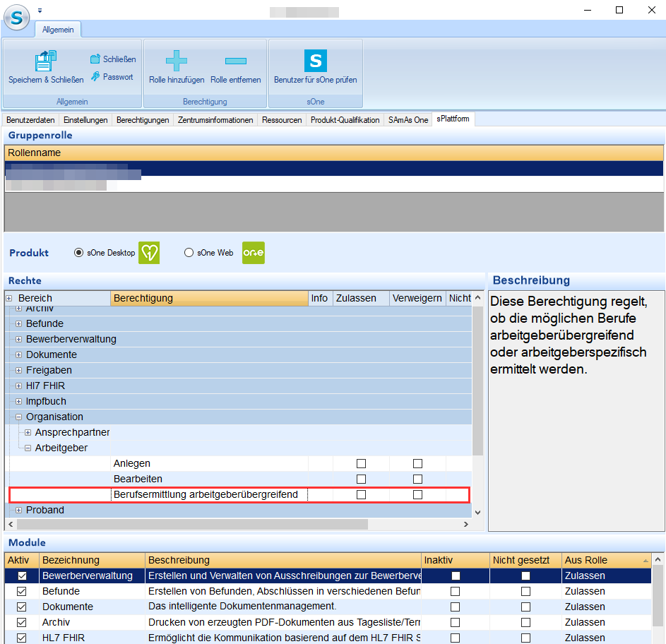Expand the Ansprechpartner tree node
Image resolution: width=666 pixels, height=644 pixels.
28,433
